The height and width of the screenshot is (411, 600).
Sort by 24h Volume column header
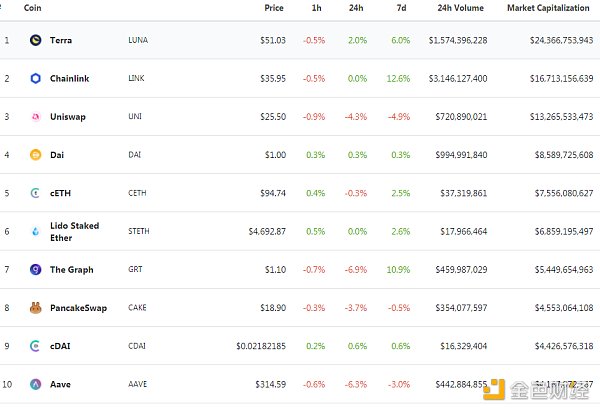coord(462,8)
